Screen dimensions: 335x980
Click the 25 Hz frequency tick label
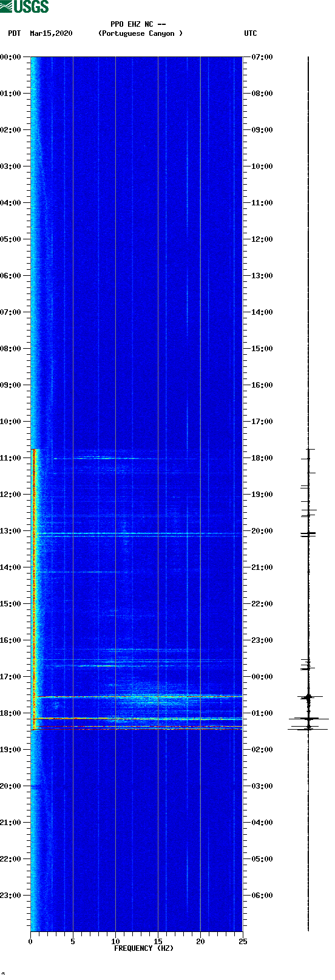[243, 942]
